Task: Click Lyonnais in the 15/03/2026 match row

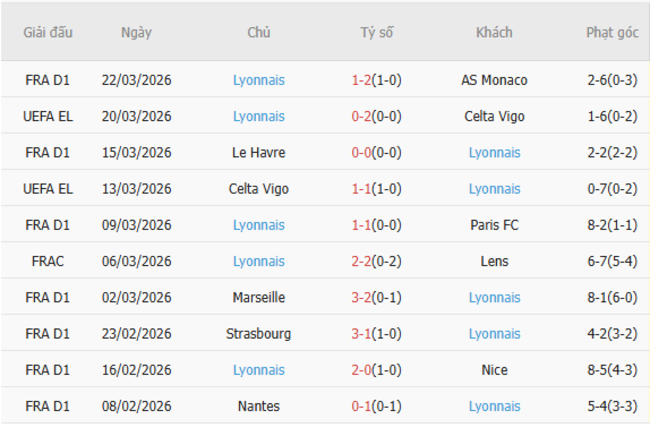Action: (494, 153)
